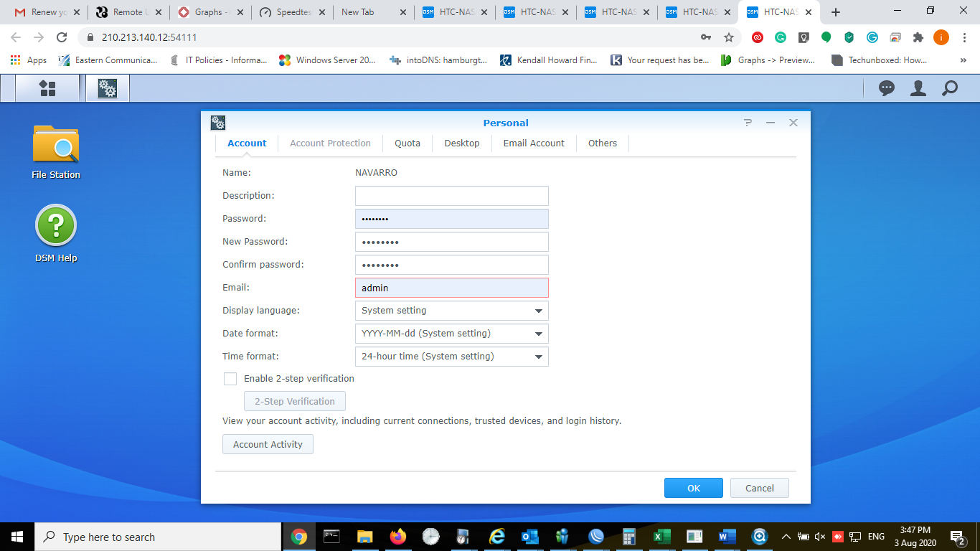Open the IT Policies bookmark

pyautogui.click(x=218, y=60)
